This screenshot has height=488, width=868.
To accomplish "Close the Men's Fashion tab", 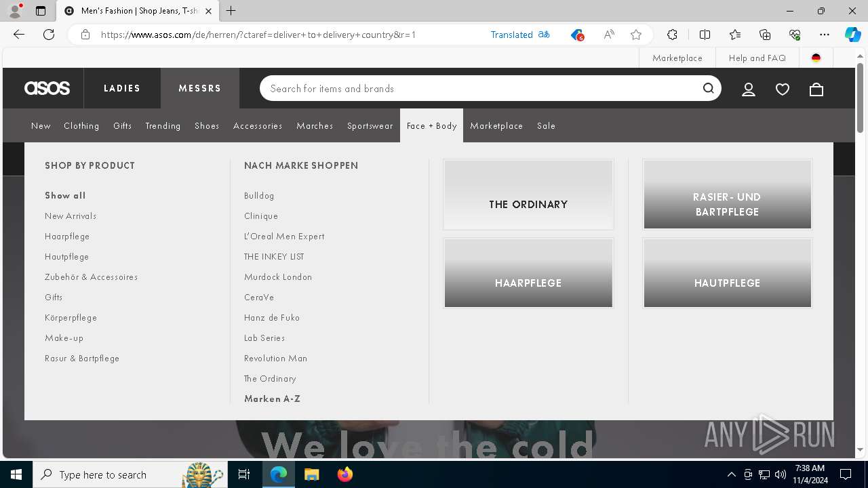I will point(208,11).
